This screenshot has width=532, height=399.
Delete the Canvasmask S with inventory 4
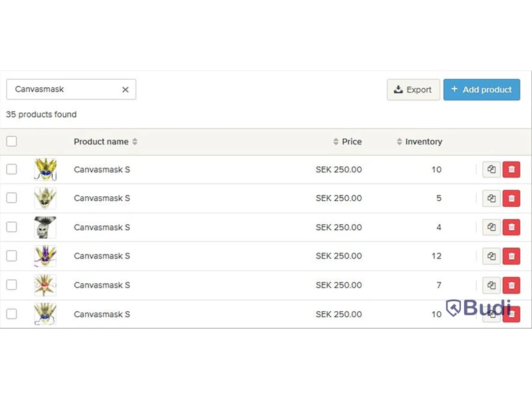pos(511,227)
